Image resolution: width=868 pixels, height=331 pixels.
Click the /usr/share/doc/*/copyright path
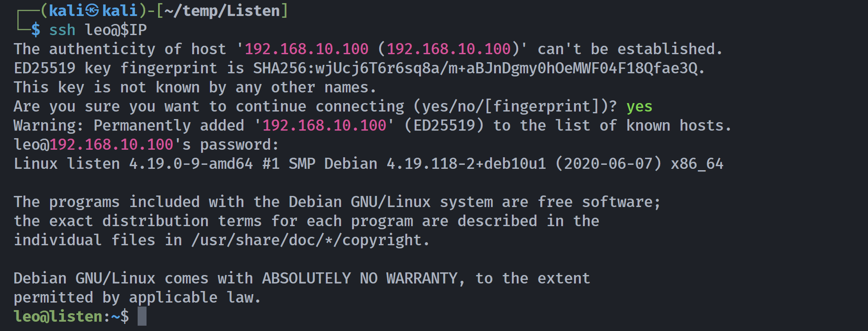point(306,240)
